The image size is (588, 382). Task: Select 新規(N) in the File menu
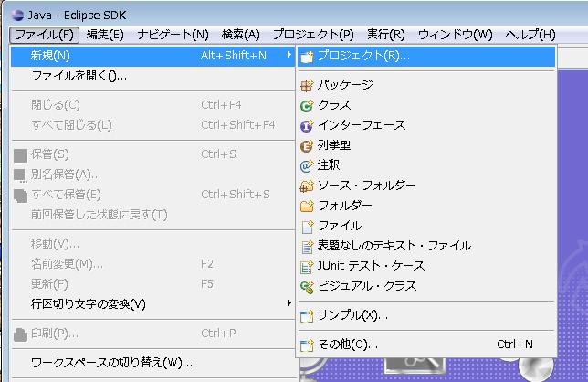coord(153,56)
